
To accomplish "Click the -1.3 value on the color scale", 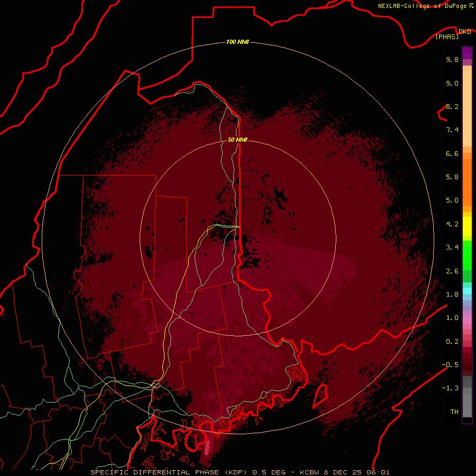I will point(450,388).
